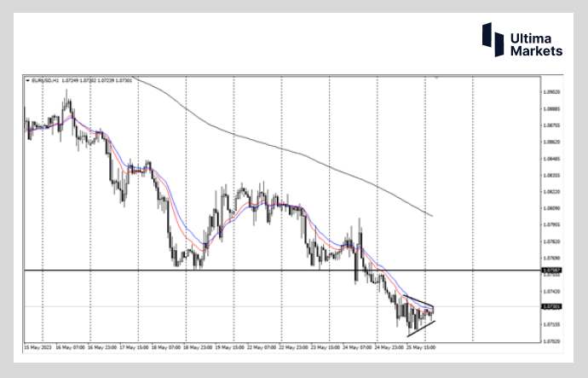Expand the chart symbol triangle menu

coord(27,80)
